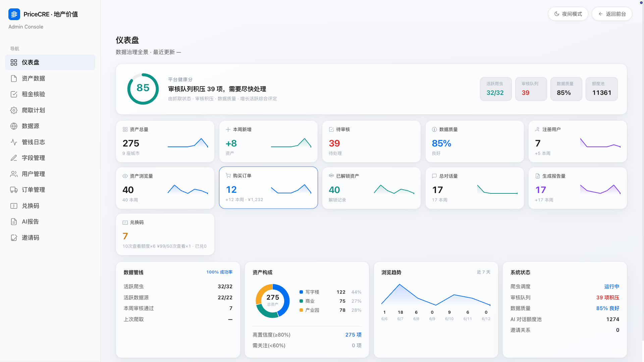This screenshot has height=362, width=644.
Task: Click the 订单管理 truck icon
Action: click(14, 190)
